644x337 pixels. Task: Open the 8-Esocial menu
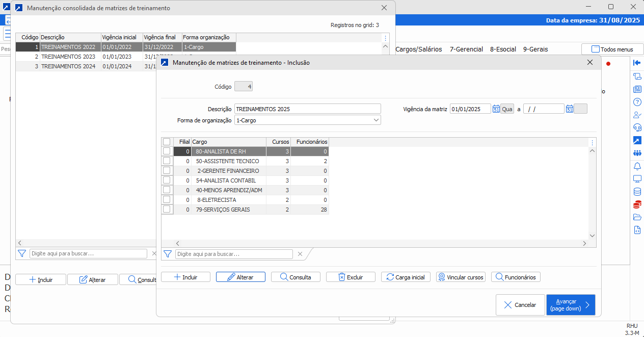[503, 49]
